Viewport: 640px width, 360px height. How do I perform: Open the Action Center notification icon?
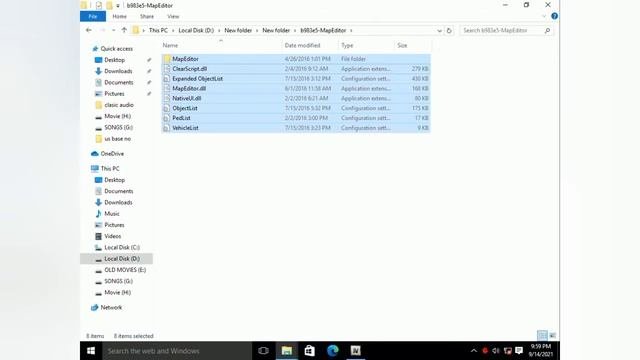point(519,351)
